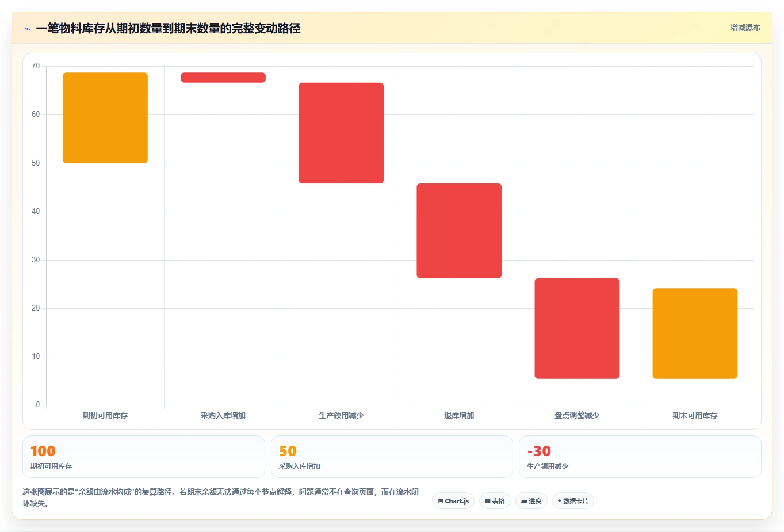Viewport: 784px width, 532px height.
Task: Open the 100 期初可用库存 data card
Action: click(144, 457)
